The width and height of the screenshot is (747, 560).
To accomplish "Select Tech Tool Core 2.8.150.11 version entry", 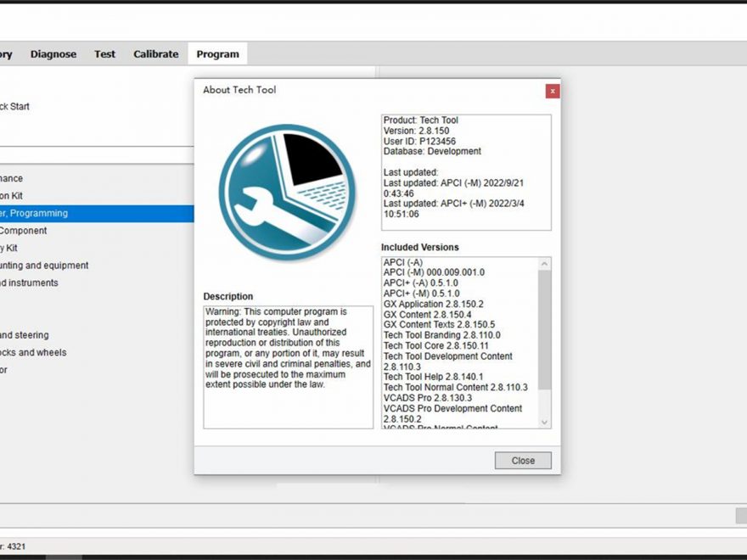I will (436, 345).
